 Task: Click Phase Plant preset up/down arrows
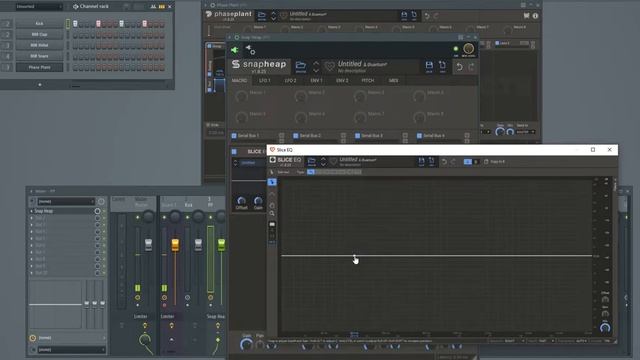273,16
